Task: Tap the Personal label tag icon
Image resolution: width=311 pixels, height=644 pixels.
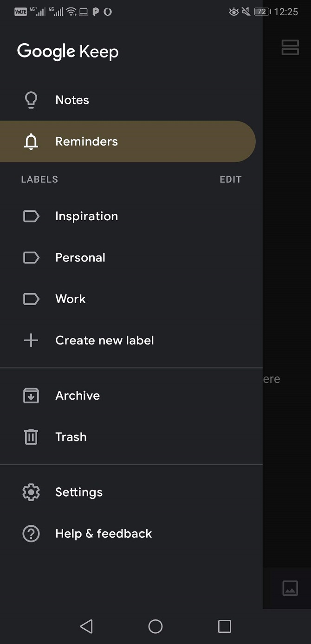Action: (31, 257)
